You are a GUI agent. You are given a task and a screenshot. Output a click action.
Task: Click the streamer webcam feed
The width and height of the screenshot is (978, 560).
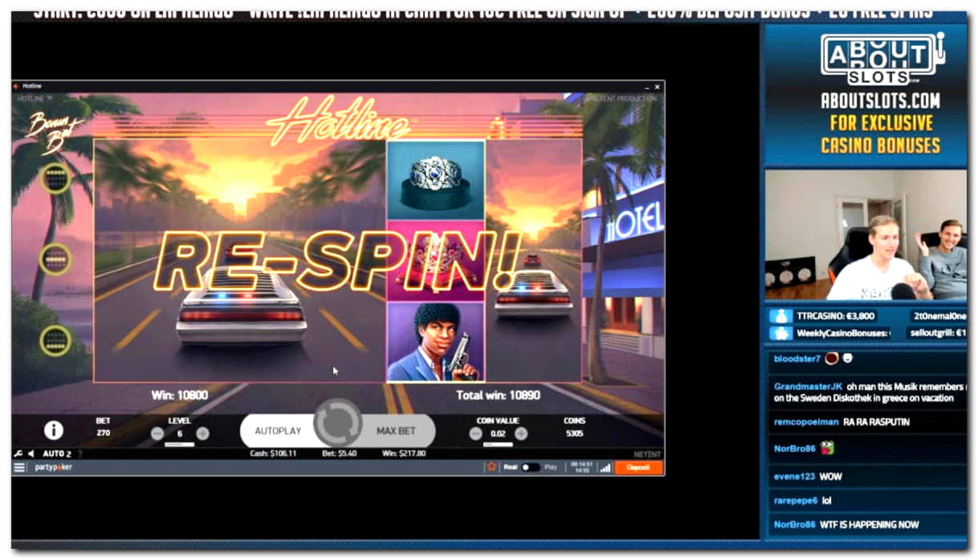click(866, 234)
